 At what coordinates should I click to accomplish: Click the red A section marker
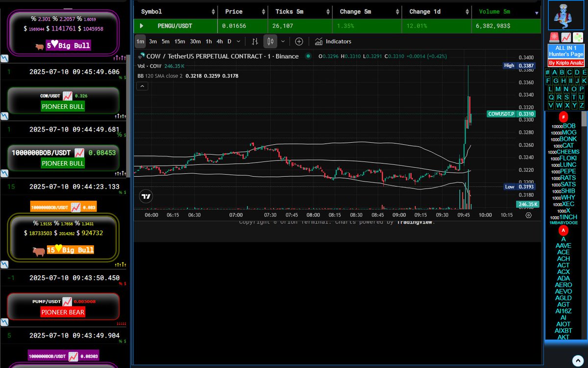(x=563, y=230)
